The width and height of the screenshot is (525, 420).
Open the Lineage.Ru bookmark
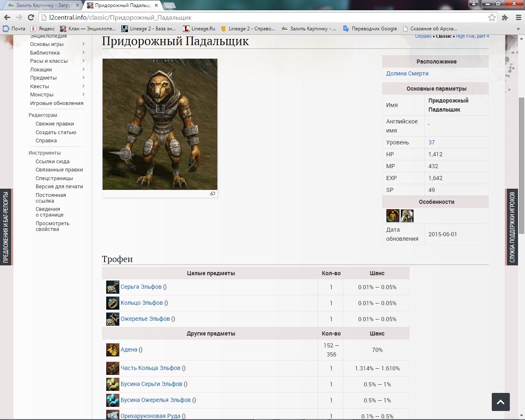tap(199, 29)
